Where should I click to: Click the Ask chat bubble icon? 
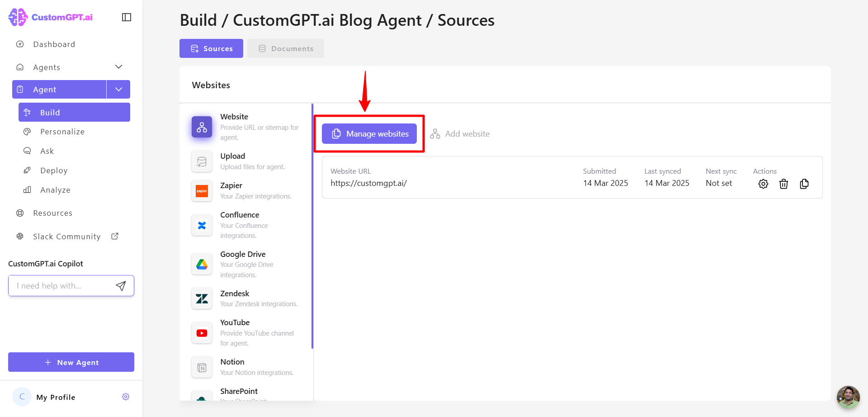point(27,151)
